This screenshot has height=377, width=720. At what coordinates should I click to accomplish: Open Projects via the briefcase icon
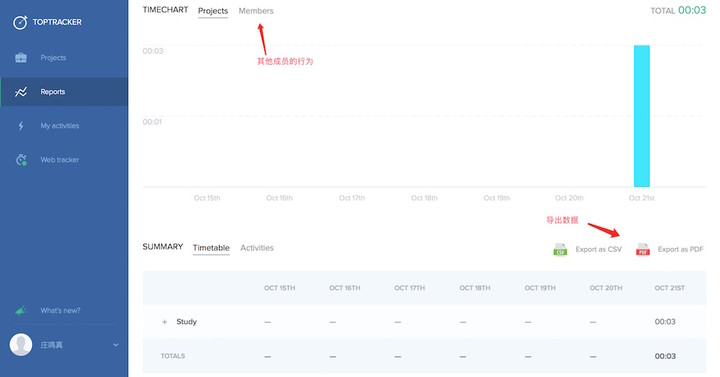point(21,58)
